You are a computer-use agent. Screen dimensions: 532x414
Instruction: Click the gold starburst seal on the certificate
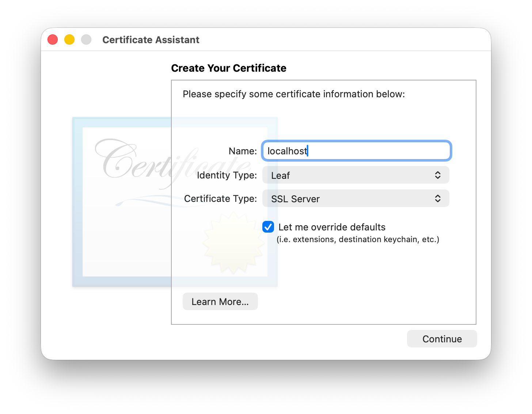233,243
